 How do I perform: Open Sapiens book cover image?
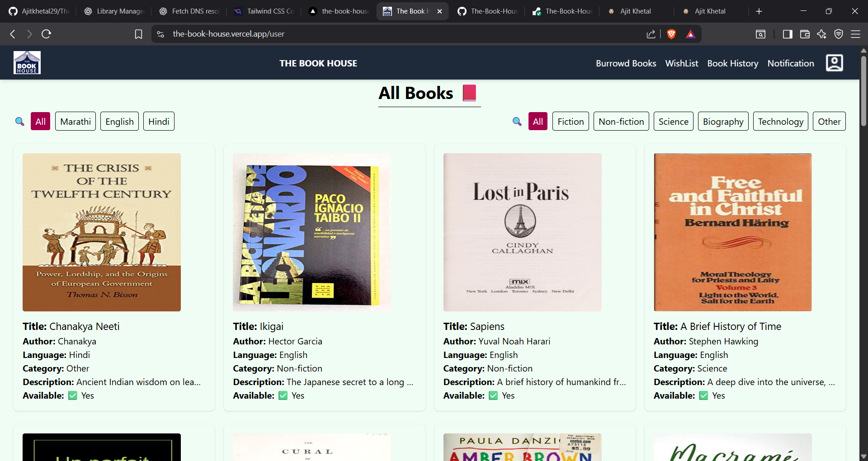[523, 232]
